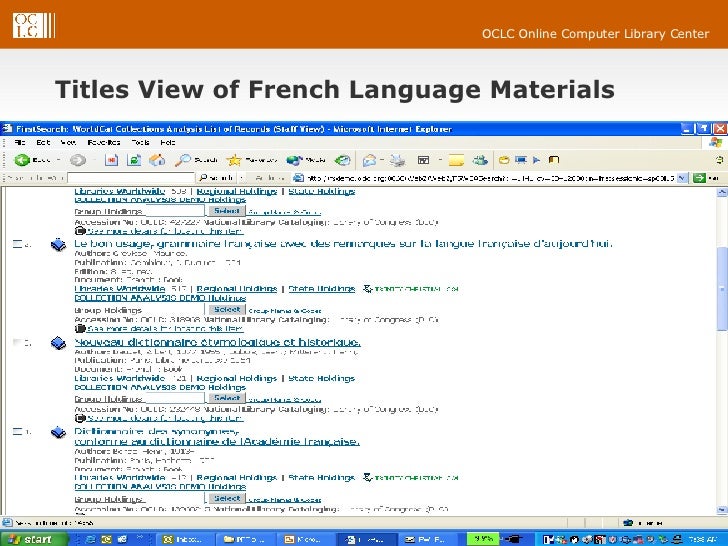Viewport: 728px width, 546px height.
Task: Refresh the page using the Refresh icon
Action: 134,160
